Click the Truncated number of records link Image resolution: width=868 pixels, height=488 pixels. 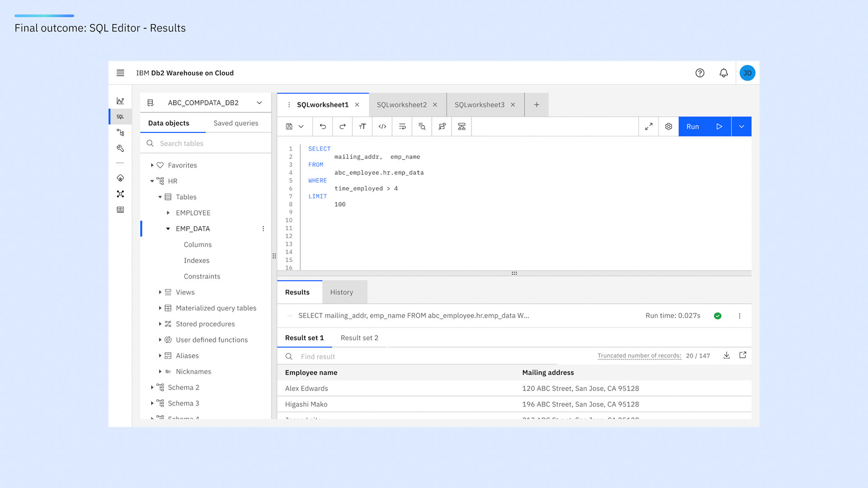tap(639, 356)
